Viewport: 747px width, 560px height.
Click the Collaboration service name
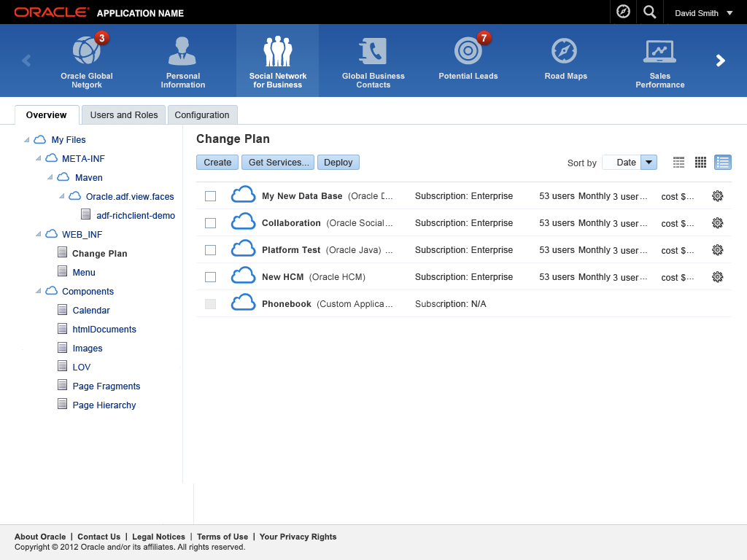point(291,223)
